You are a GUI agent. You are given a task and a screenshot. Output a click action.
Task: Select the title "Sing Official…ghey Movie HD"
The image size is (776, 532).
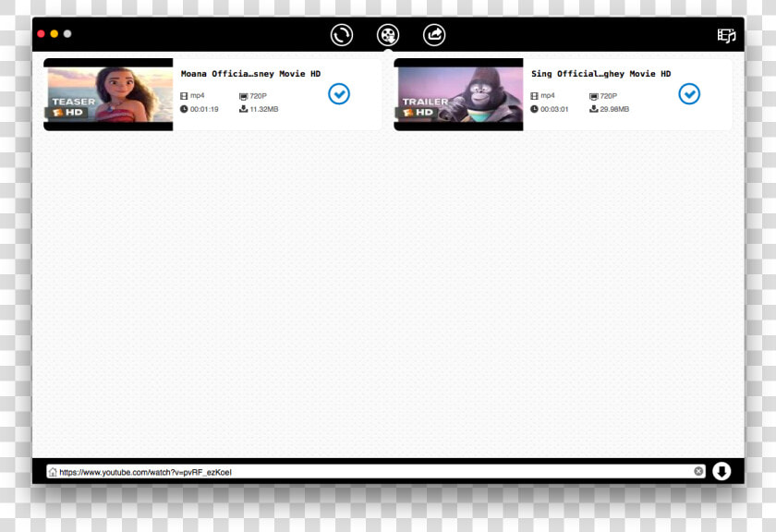(600, 74)
